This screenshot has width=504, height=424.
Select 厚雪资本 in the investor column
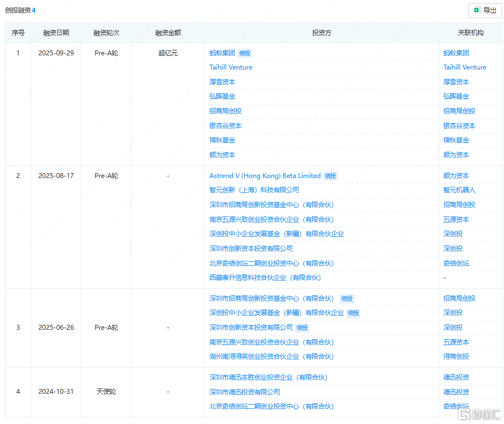pos(222,82)
